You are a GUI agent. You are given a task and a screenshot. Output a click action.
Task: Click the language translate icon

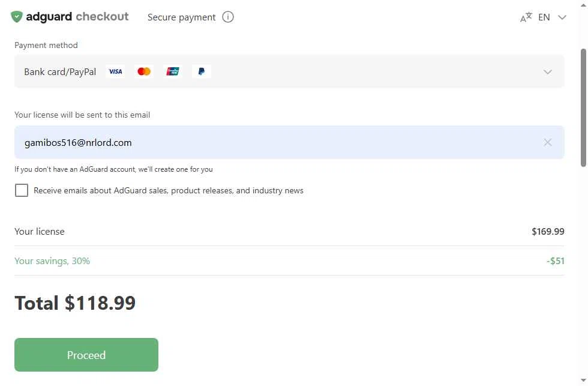click(526, 17)
